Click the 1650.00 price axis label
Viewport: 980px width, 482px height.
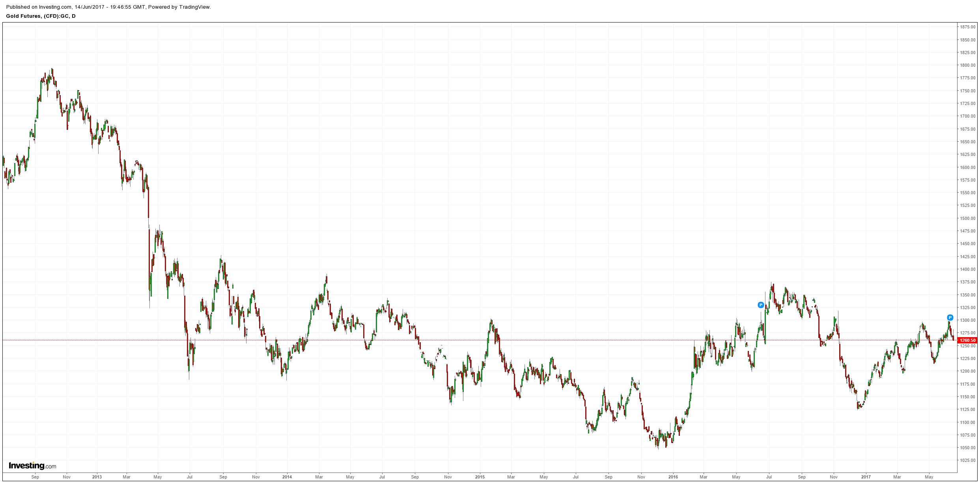[x=967, y=142]
